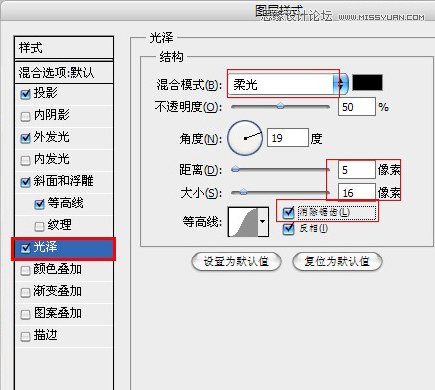Click the 不透明度 opacity slider handle

coord(280,106)
